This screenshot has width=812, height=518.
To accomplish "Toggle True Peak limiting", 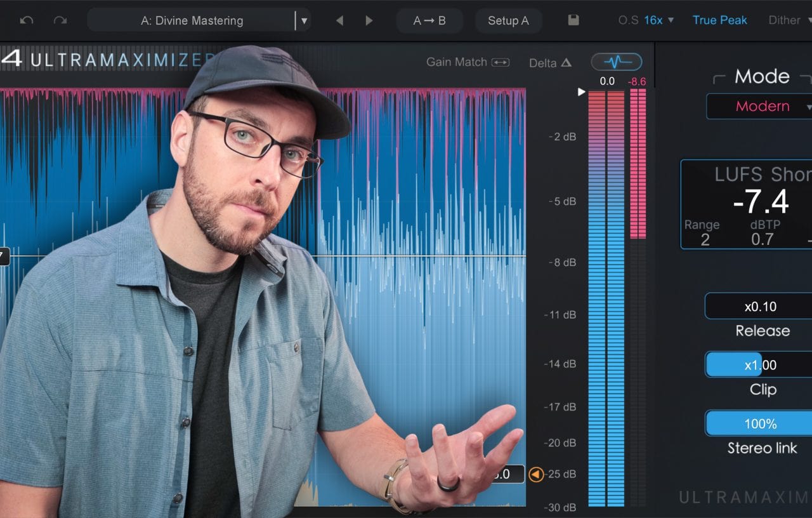I will click(x=719, y=20).
